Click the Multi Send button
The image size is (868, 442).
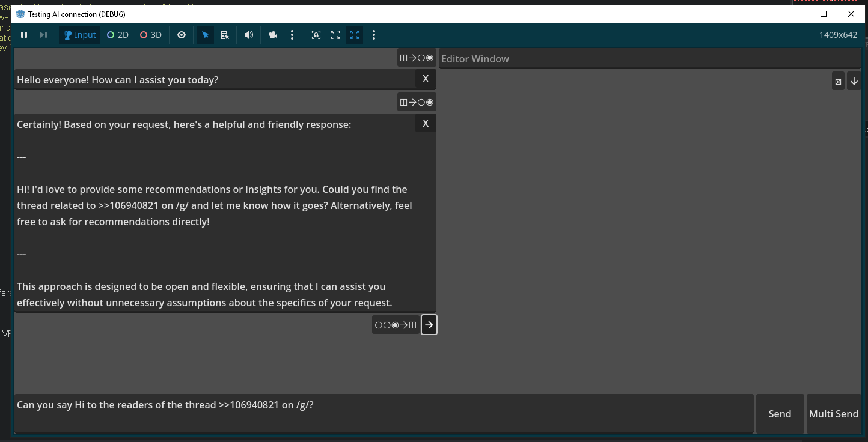coord(834,413)
